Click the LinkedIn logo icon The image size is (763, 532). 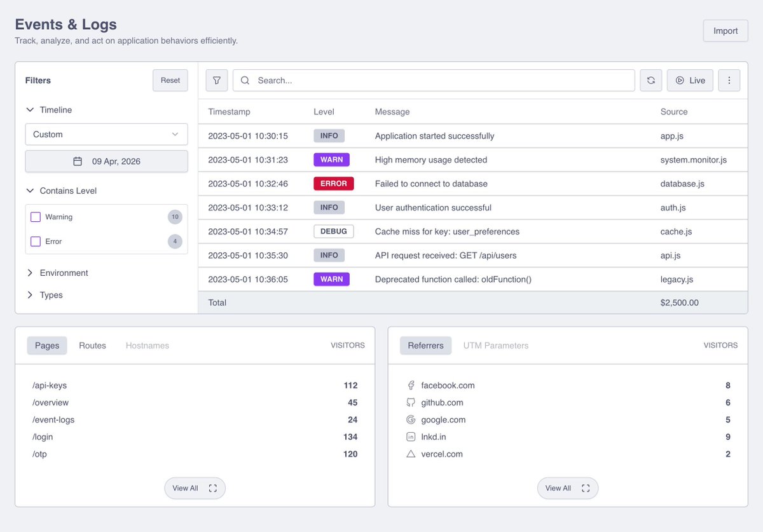411,437
